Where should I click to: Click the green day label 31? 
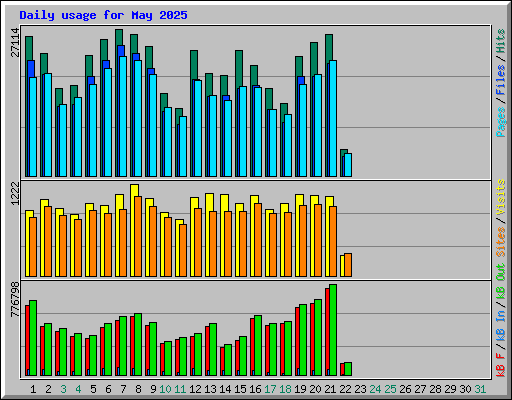480,389
